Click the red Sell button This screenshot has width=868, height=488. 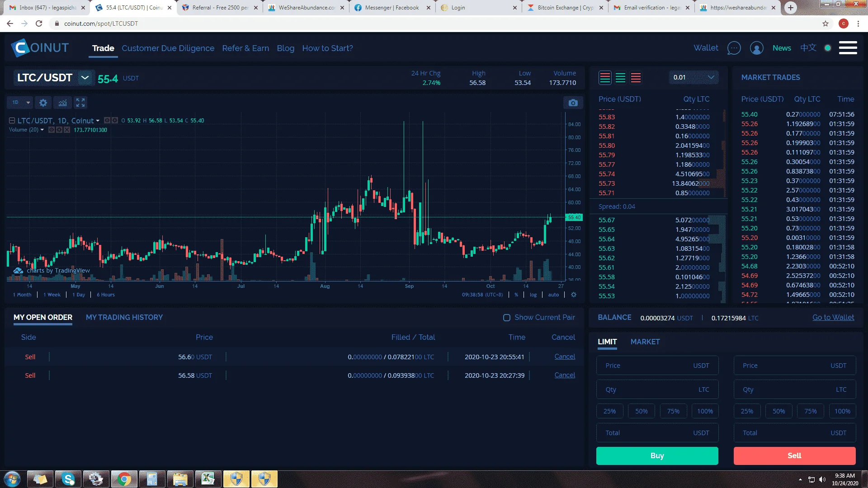(794, 456)
